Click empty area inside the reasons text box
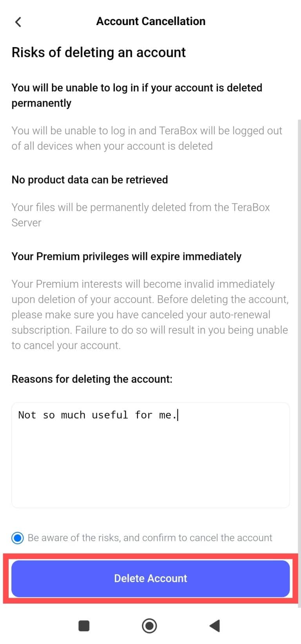The image size is (301, 644). (150, 466)
